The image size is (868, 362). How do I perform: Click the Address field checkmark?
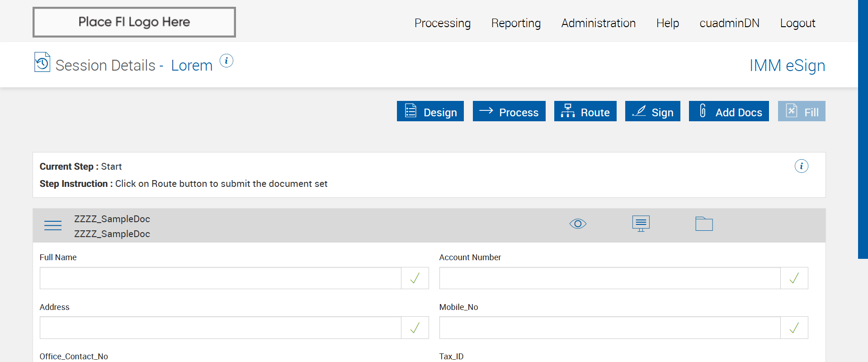tap(415, 328)
